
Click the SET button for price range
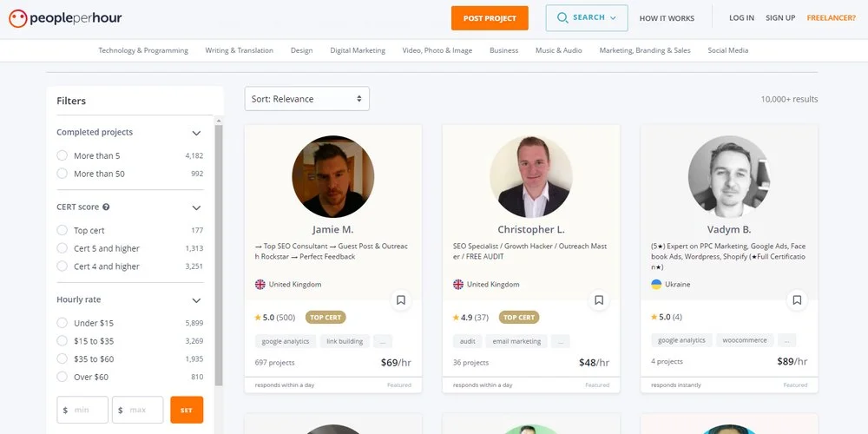click(187, 411)
